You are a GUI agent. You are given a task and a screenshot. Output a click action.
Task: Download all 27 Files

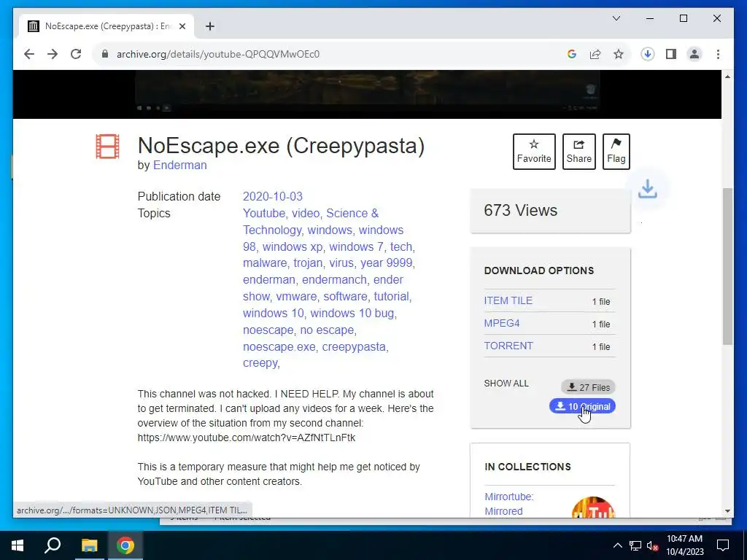(588, 387)
